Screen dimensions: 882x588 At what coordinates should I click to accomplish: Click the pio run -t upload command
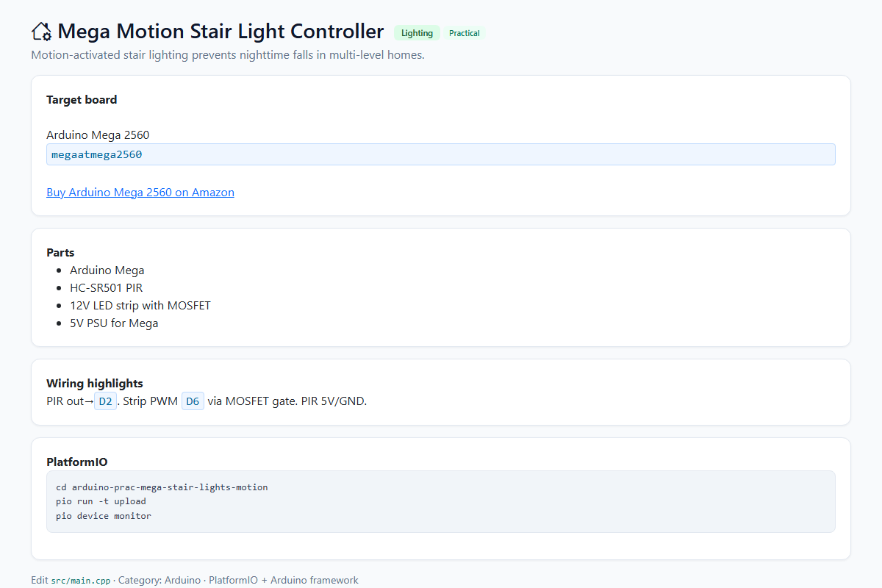pyautogui.click(x=101, y=501)
